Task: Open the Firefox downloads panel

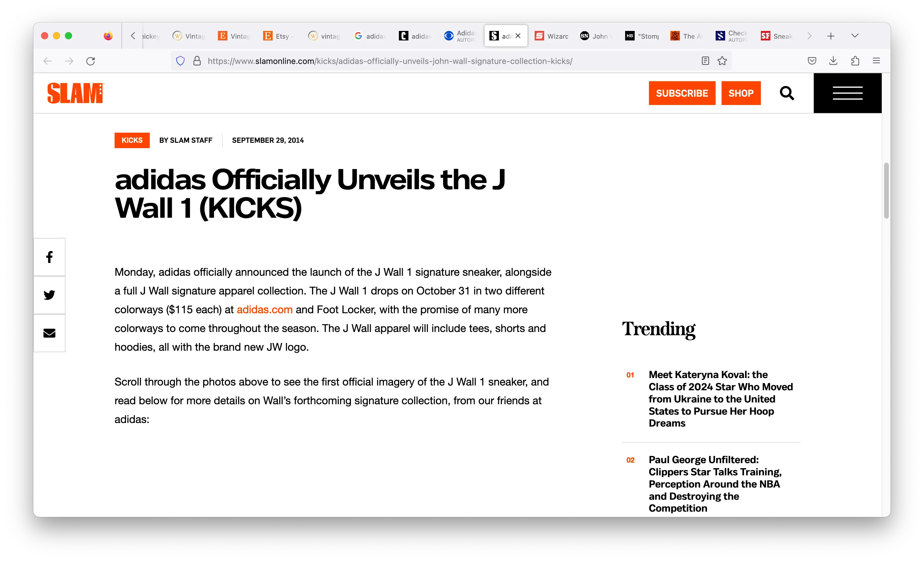Action: coord(833,61)
